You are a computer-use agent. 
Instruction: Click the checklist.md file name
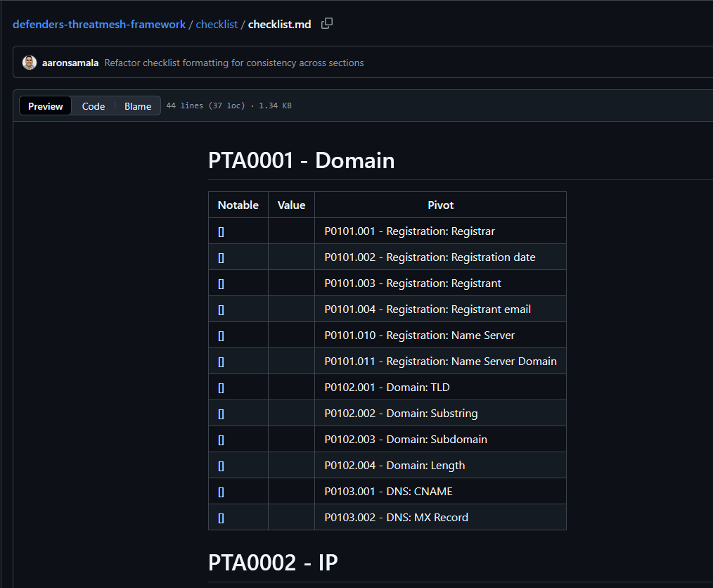279,25
